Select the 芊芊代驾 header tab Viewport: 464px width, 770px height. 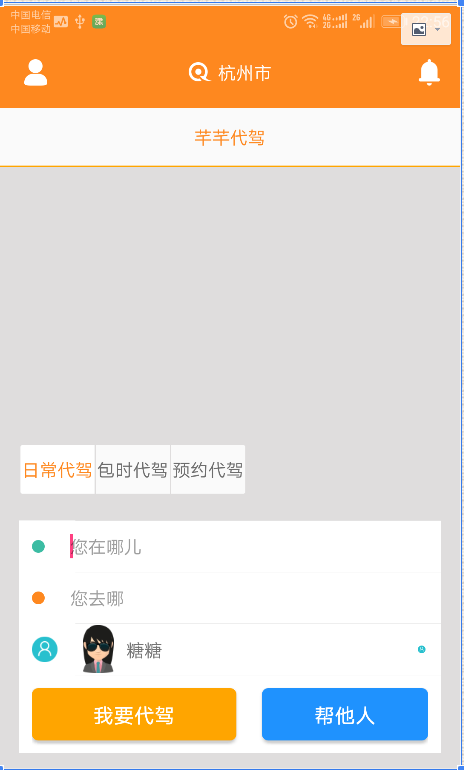230,138
